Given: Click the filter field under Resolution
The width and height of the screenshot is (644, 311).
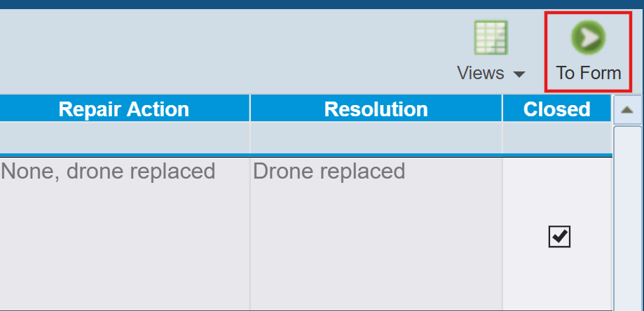Looking at the screenshot, I should [x=376, y=137].
